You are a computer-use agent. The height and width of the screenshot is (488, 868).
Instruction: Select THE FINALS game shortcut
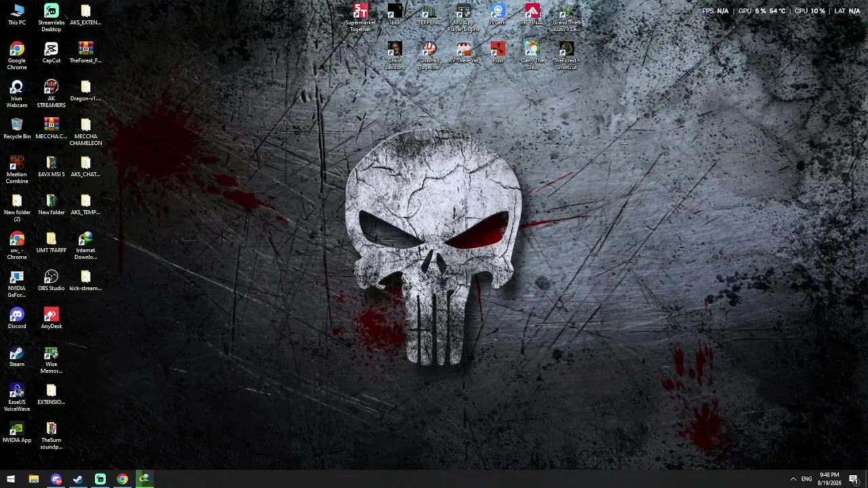click(532, 15)
